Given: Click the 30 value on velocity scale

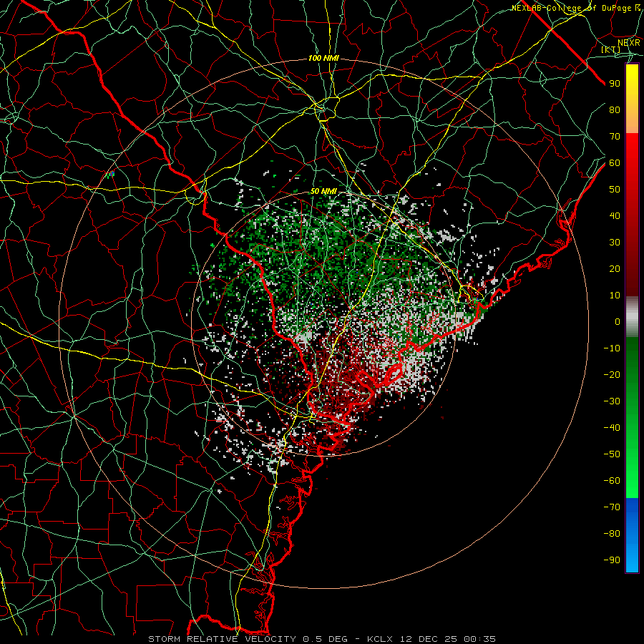Looking at the screenshot, I should pos(615,243).
